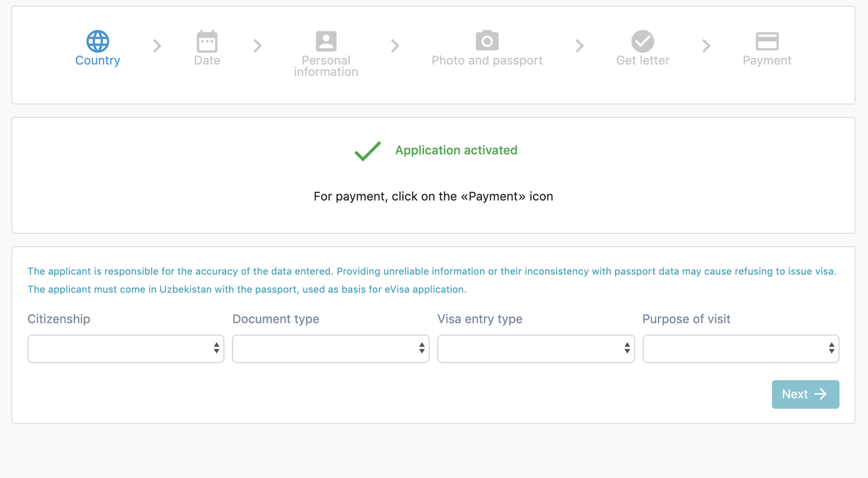
Task: Open the Citizenship dropdown
Action: tap(126, 349)
